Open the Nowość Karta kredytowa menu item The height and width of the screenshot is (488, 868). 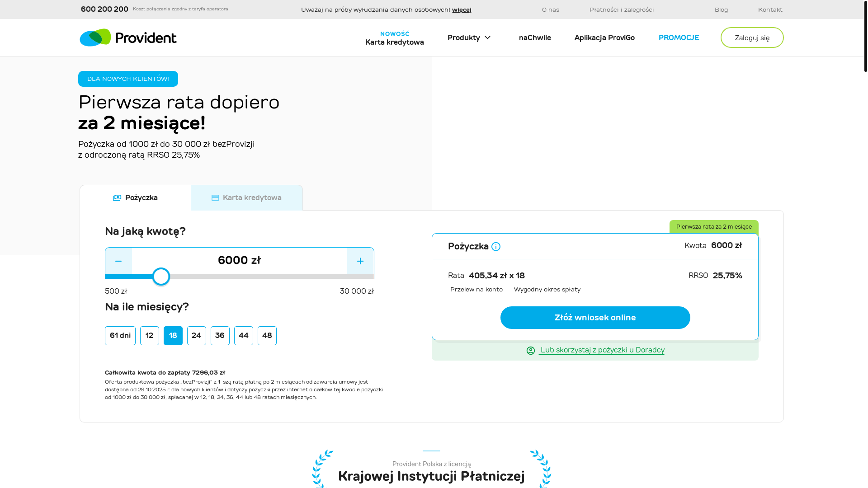point(395,38)
